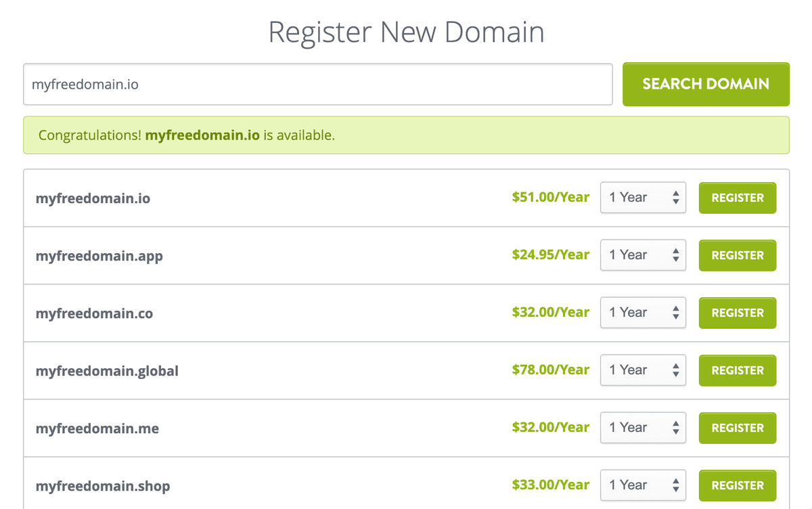This screenshot has height=509, width=812.
Task: Open year dropdown for myfreedomain.io
Action: (x=643, y=198)
